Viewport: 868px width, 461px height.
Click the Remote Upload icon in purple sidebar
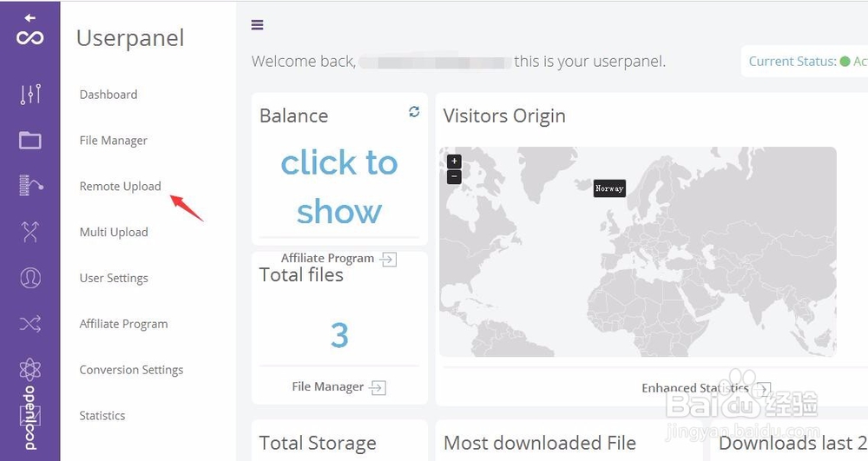coord(30,185)
